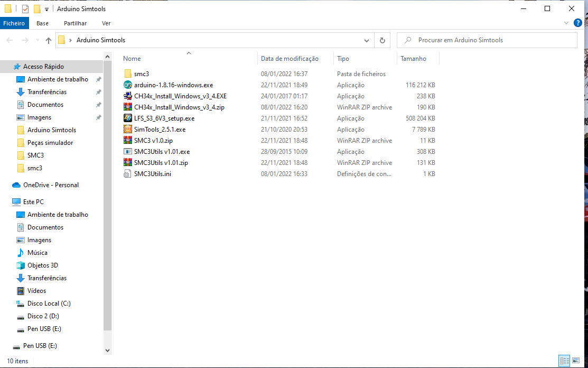Select the CH34x_Install_Windows_v3_4.EXE icon

coord(128,96)
